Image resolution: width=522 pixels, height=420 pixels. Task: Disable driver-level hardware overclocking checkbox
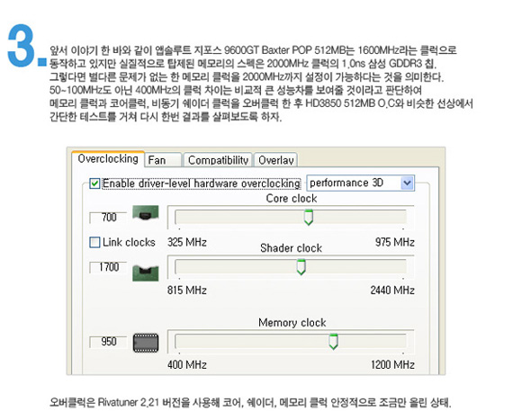click(94, 183)
